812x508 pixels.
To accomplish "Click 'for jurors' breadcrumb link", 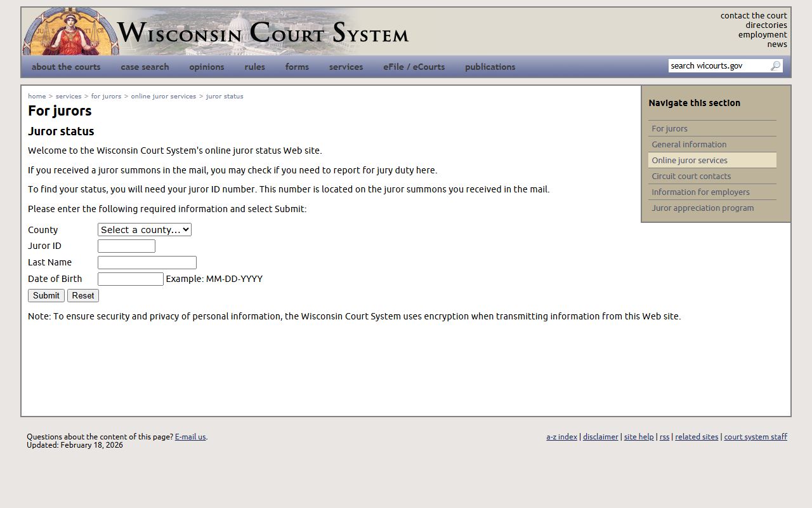I will [x=106, y=97].
